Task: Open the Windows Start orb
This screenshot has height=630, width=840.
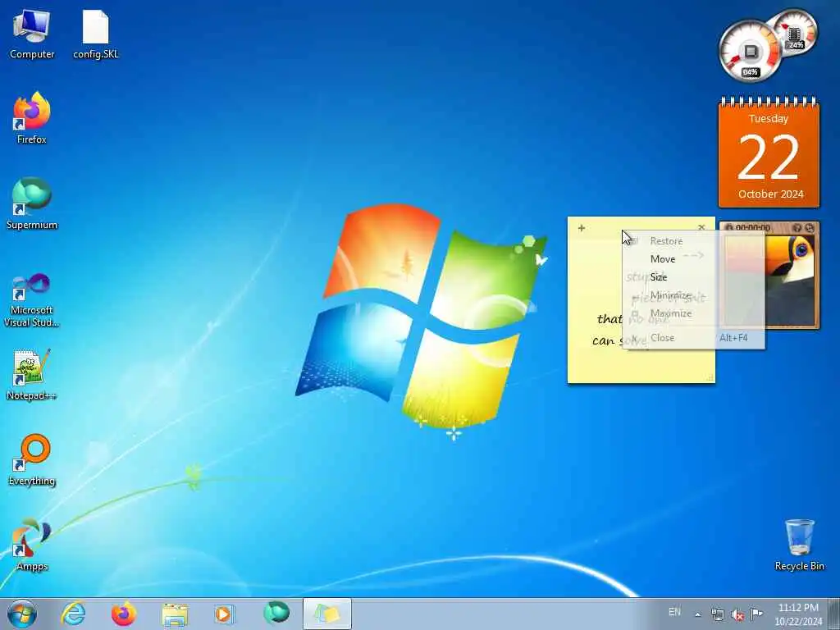Action: click(x=22, y=614)
